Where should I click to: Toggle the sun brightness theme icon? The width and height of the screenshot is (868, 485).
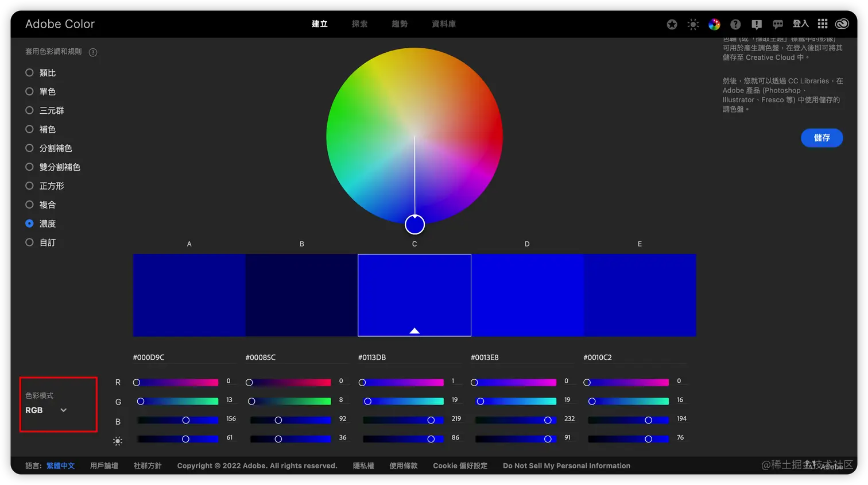[x=693, y=24]
